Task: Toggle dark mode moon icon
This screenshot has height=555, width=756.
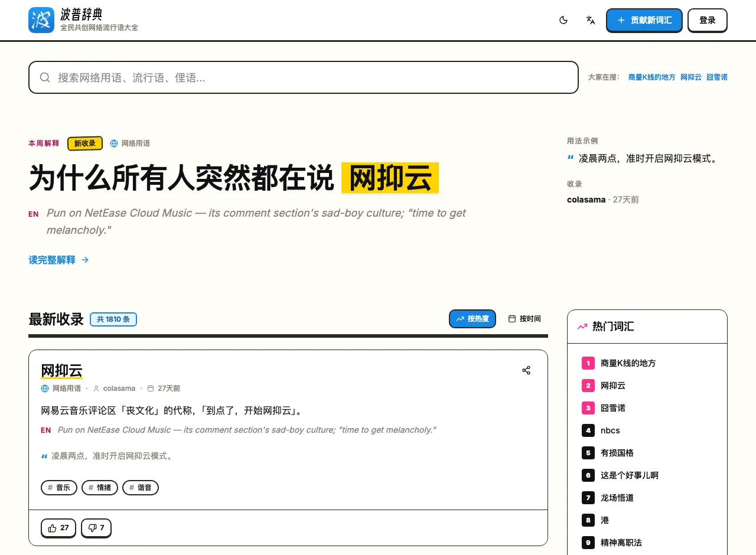Action: point(563,20)
